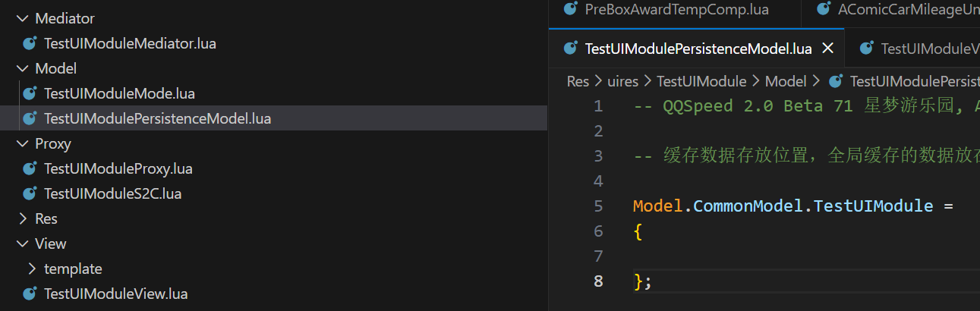980x311 pixels.
Task: Click Lua icon on AComicCarMileage tab
Action: [823, 10]
